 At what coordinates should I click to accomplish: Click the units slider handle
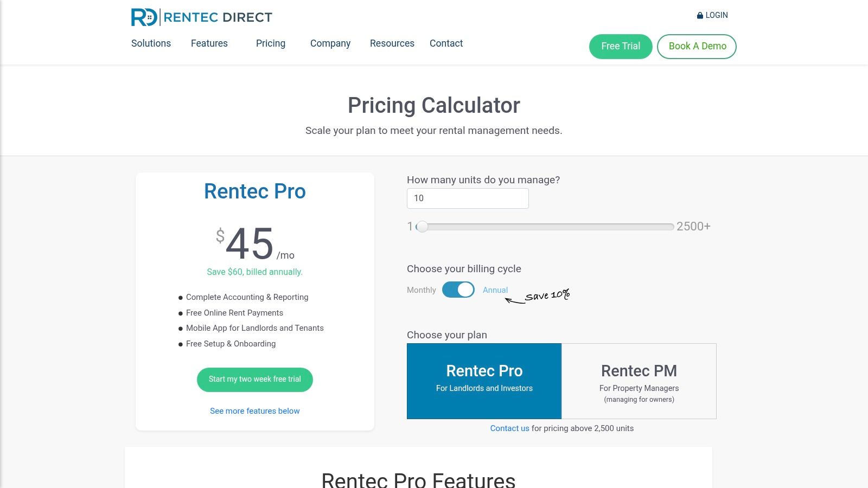[422, 227]
